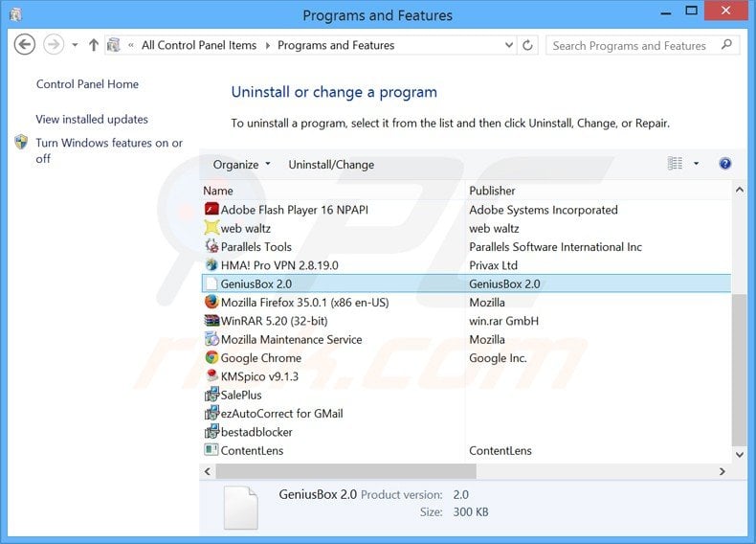This screenshot has width=756, height=544.
Task: Click the WinRAR icon
Action: coord(211,321)
